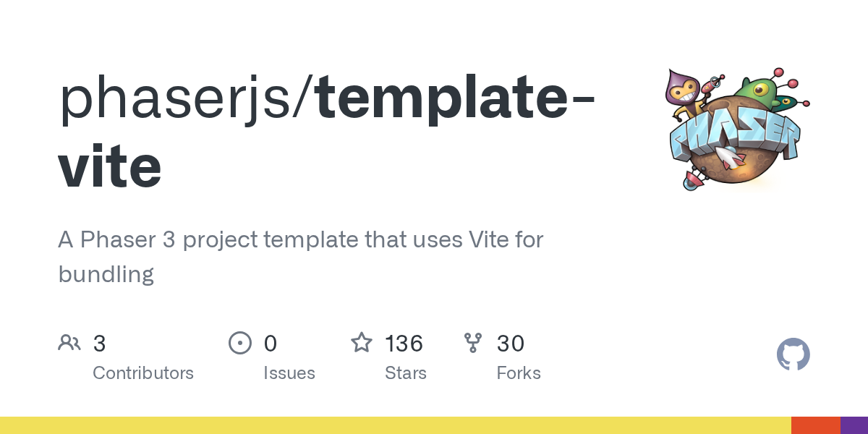The width and height of the screenshot is (868, 434).
Task: Click the Issues label
Action: (289, 373)
